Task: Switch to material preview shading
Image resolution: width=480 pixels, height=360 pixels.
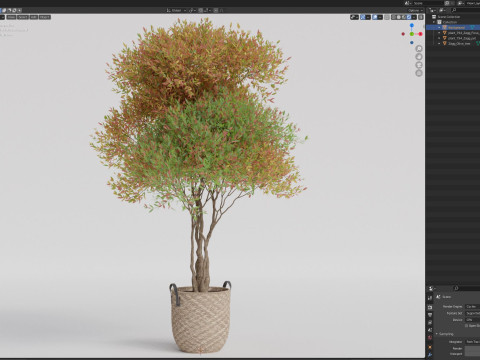Action: pyautogui.click(x=404, y=17)
